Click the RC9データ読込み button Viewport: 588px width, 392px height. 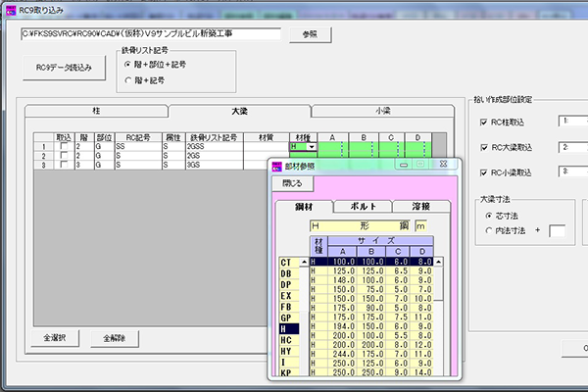(x=64, y=68)
